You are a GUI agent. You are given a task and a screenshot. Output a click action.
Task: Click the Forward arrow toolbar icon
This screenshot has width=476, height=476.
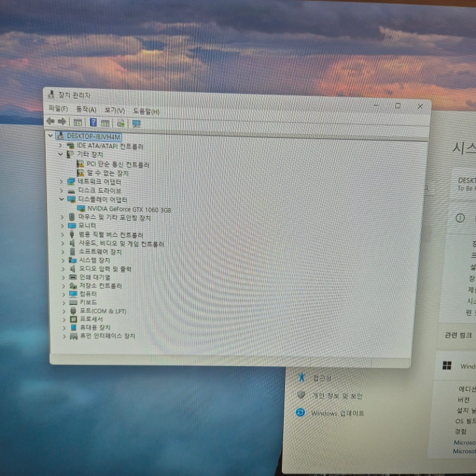(x=62, y=122)
